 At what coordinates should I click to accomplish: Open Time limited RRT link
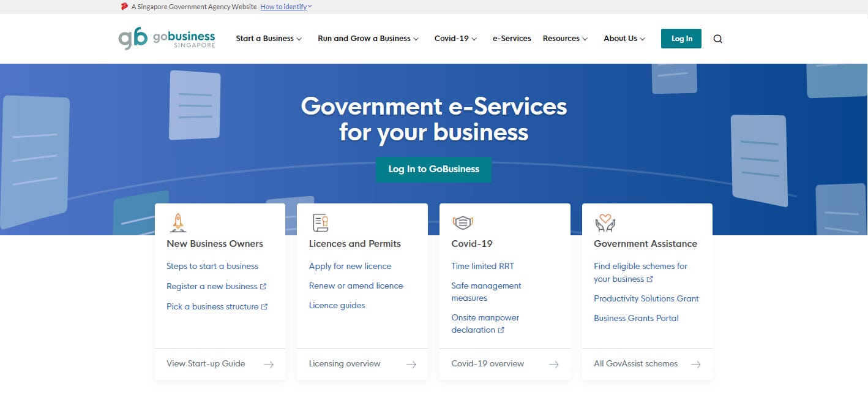coord(482,266)
